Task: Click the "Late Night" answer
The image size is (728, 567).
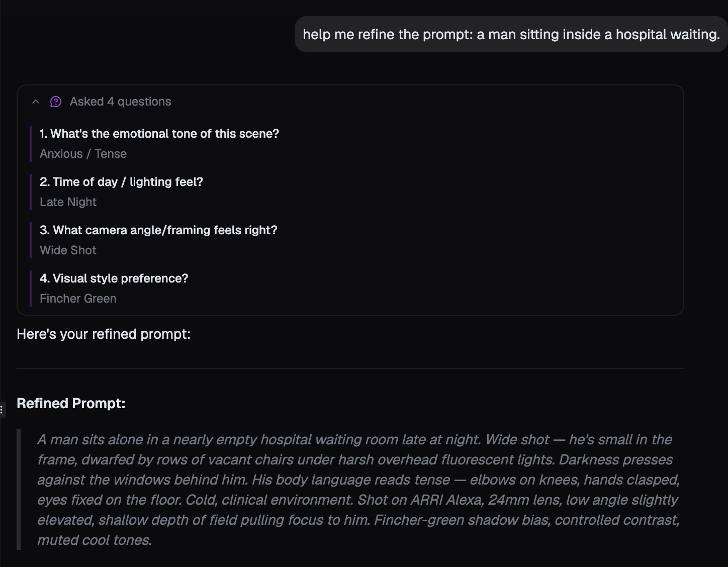Action: coord(68,202)
